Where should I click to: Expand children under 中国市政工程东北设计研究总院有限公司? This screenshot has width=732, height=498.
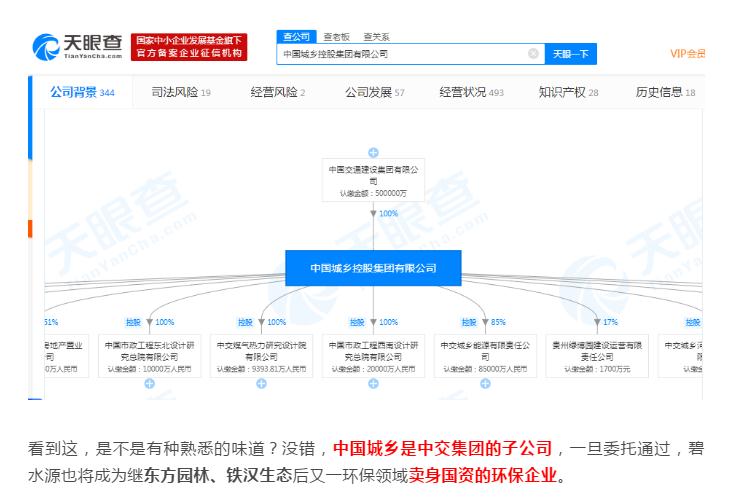point(149,384)
